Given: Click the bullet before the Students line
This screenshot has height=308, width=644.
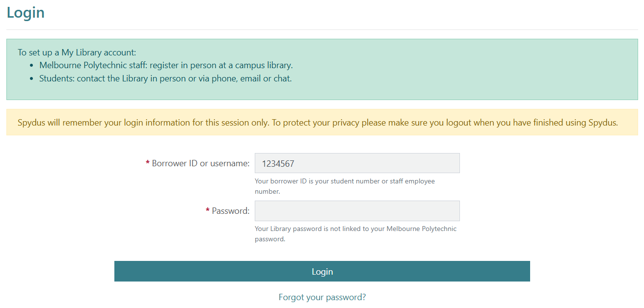Looking at the screenshot, I should tap(32, 79).
